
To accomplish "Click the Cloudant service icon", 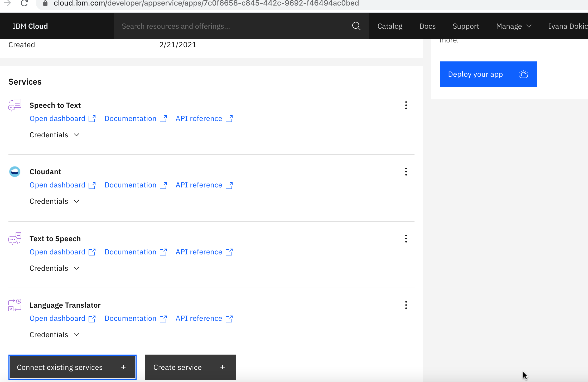I will (x=15, y=172).
